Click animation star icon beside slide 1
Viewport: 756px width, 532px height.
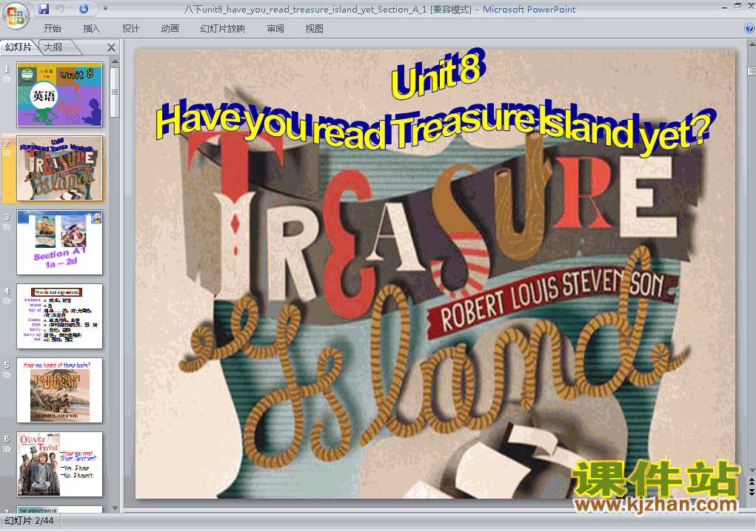pyautogui.click(x=7, y=79)
